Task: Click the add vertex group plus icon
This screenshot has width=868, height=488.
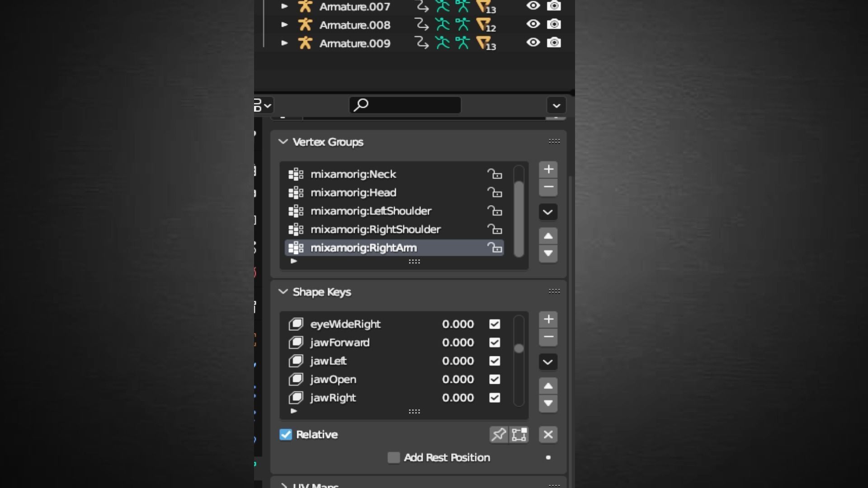Action: [548, 169]
